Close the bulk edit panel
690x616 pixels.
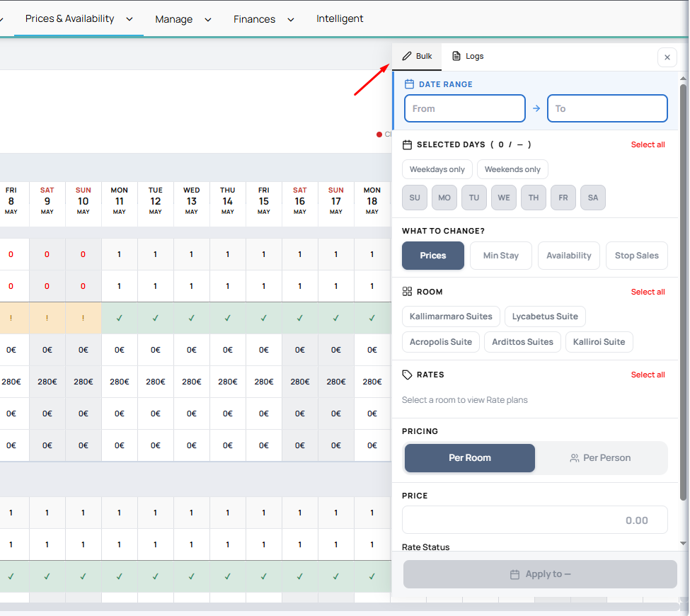click(x=667, y=57)
